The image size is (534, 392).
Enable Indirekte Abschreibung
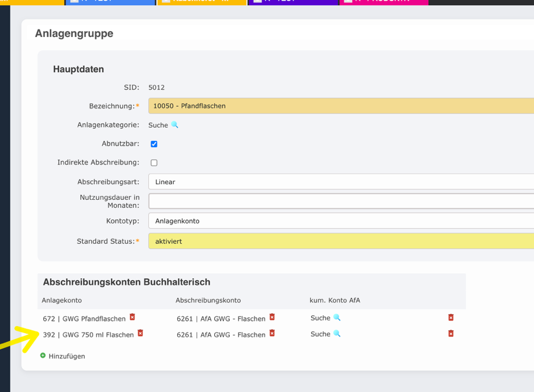[154, 162]
